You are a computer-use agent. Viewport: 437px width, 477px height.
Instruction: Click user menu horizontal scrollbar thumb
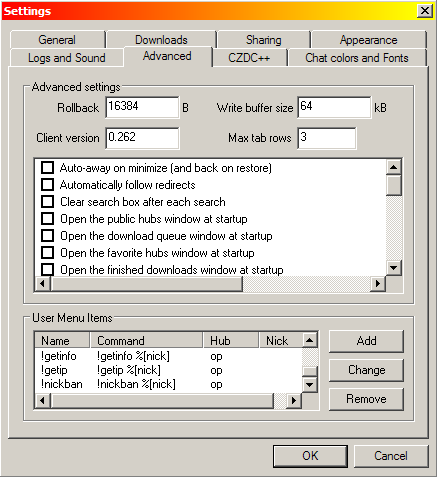(x=162, y=400)
